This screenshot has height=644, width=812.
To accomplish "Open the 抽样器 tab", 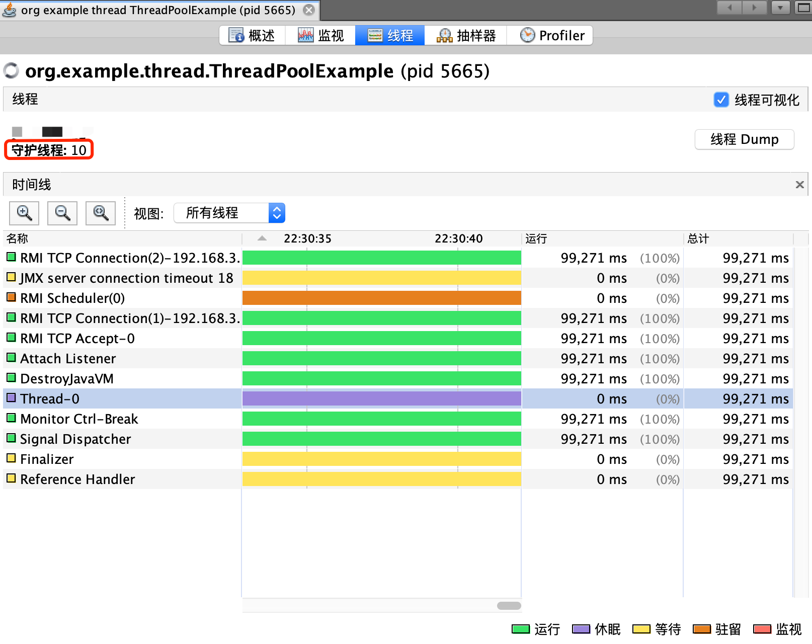I will pos(466,35).
